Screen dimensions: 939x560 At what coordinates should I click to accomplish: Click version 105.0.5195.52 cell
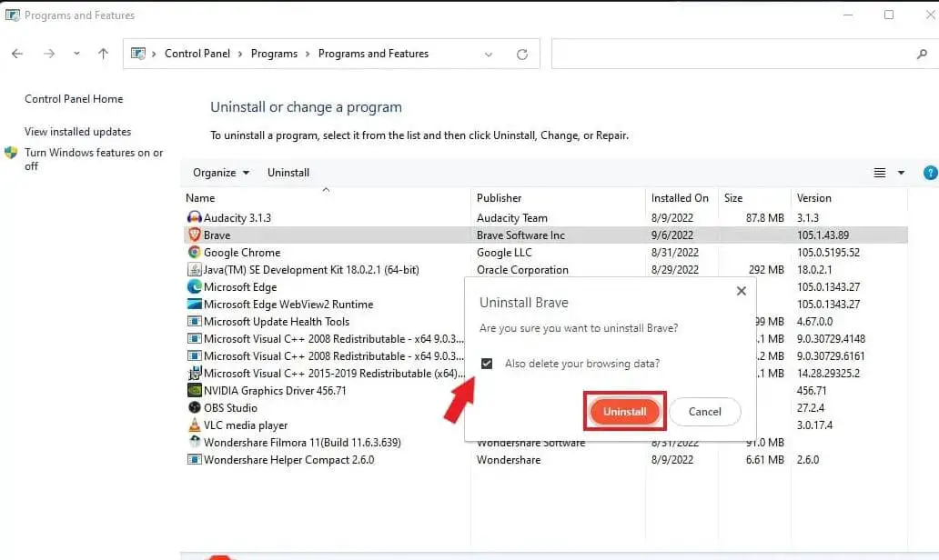828,253
